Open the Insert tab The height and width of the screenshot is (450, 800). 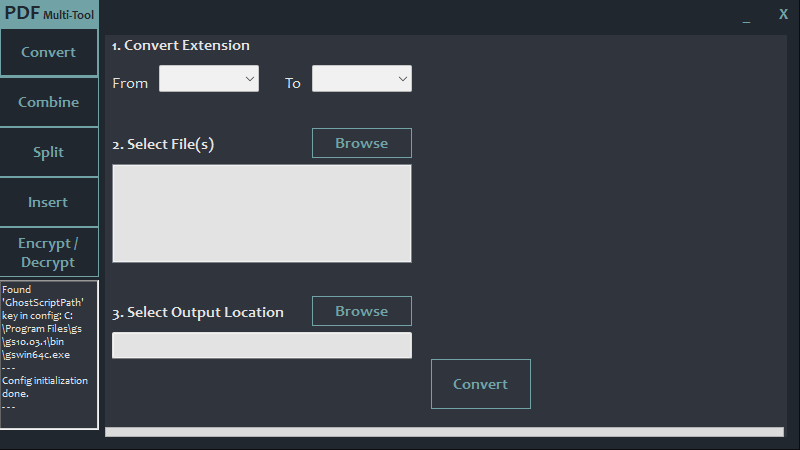click(x=49, y=202)
